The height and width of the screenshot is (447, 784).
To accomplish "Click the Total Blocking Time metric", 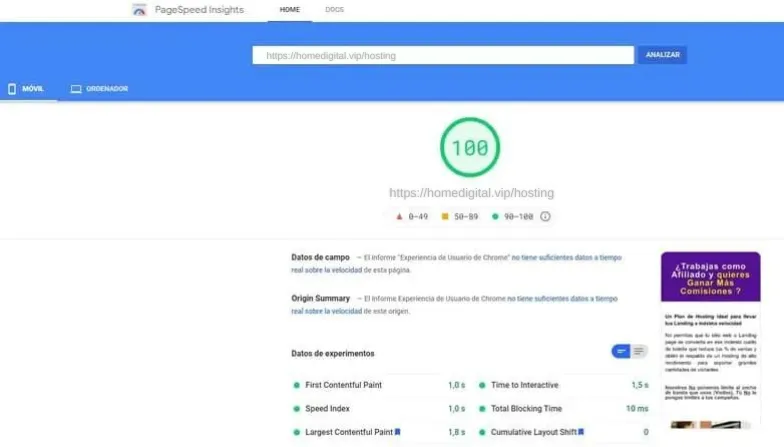I will 564,408.
